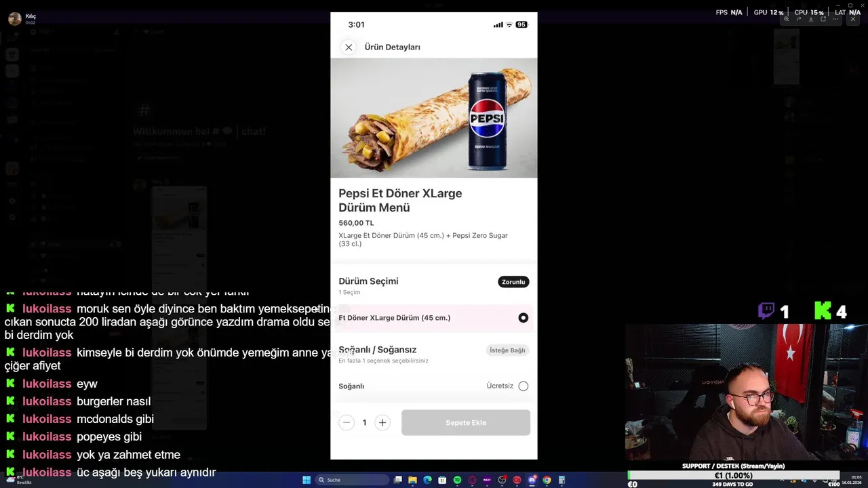This screenshot has height=488, width=868.
Task: Click the Suche taskbar search box
Action: tap(352, 480)
